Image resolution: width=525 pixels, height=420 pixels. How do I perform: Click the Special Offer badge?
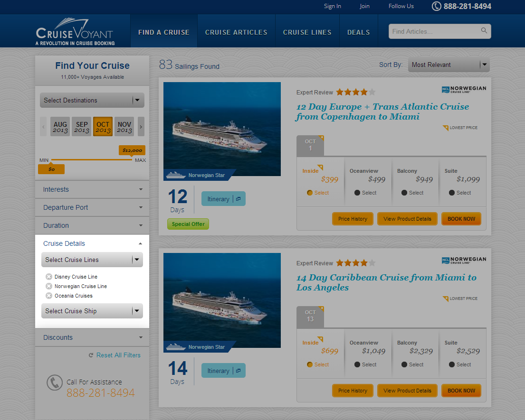coord(188,224)
